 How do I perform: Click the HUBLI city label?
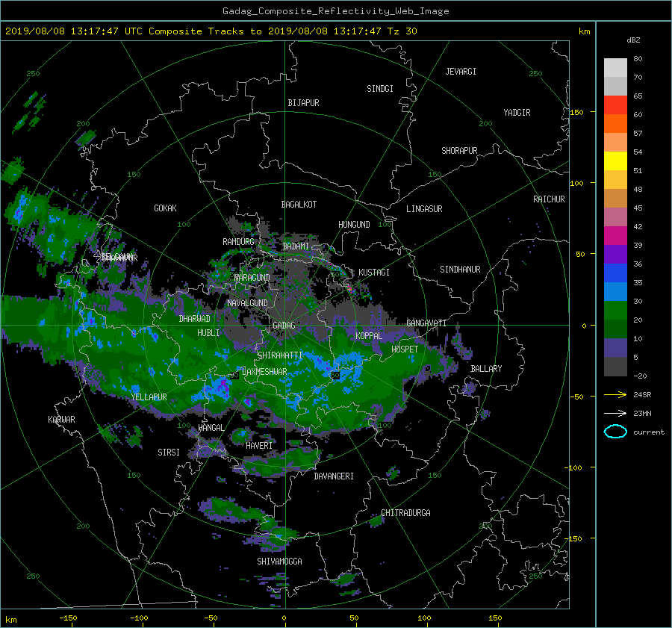coord(208,332)
